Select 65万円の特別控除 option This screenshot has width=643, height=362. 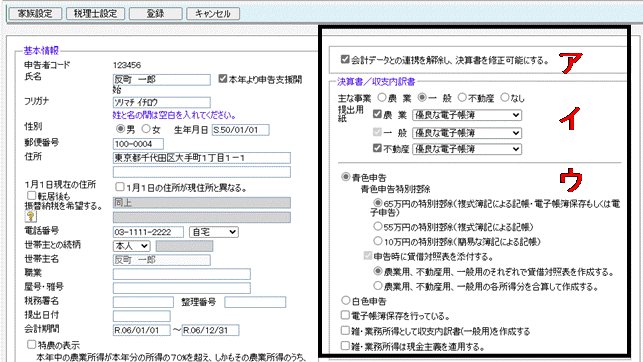(x=377, y=203)
